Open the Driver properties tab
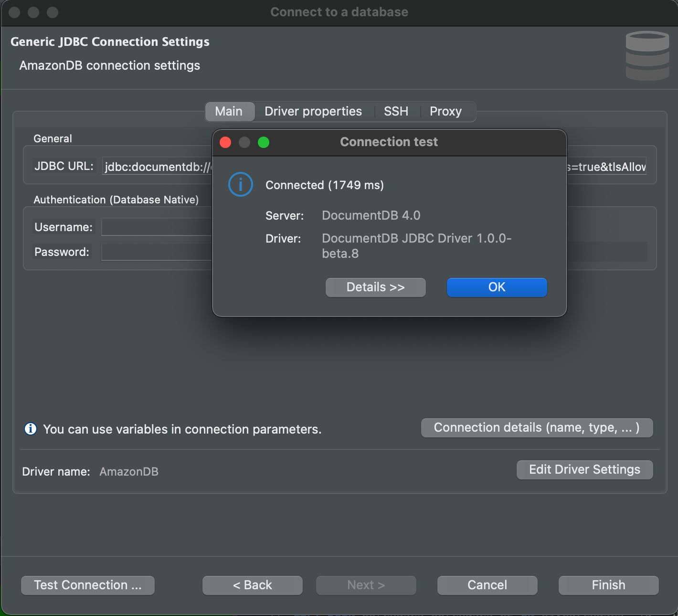The image size is (678, 616). (313, 111)
